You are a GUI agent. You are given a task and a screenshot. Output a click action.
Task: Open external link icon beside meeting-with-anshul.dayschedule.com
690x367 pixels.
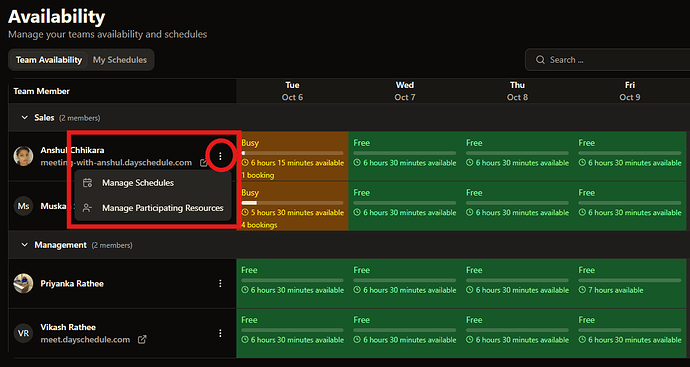click(203, 163)
